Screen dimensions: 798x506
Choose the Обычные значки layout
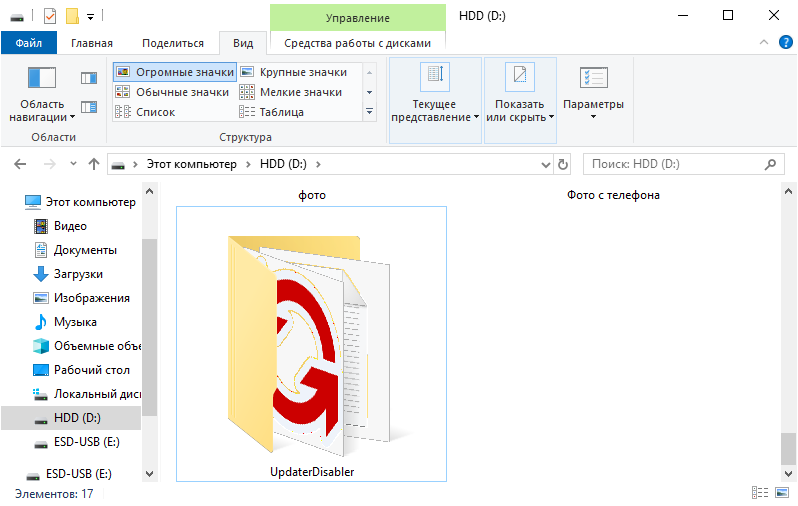pyautogui.click(x=173, y=92)
